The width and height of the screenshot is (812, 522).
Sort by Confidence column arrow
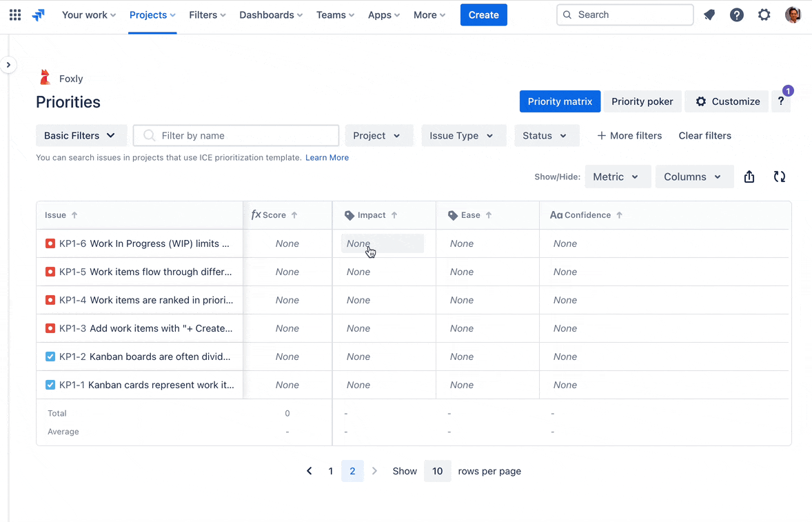620,215
